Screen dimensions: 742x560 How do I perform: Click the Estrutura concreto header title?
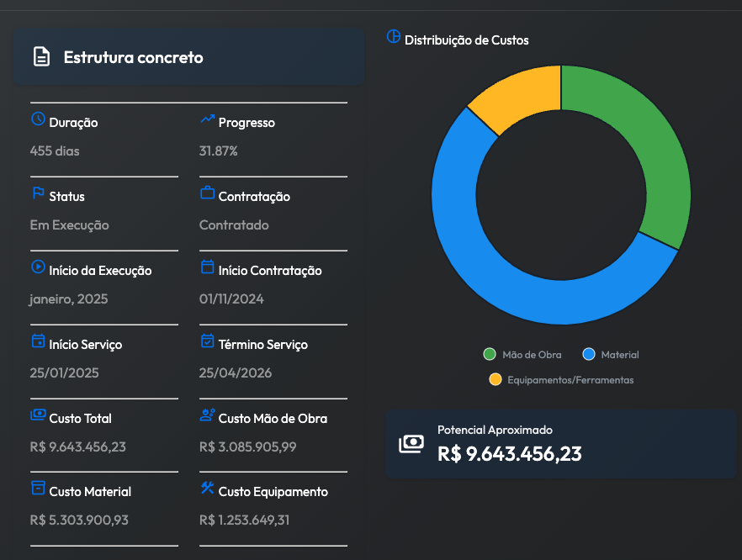[x=134, y=57]
